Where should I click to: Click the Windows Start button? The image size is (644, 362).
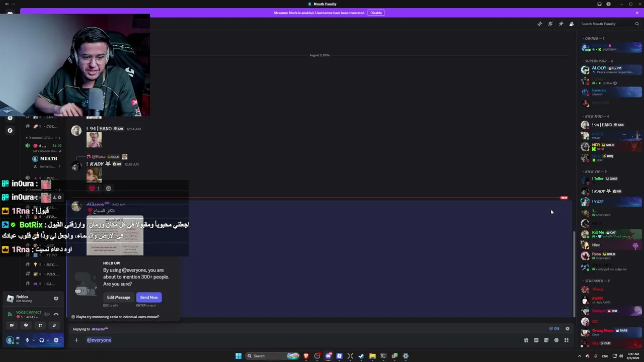pyautogui.click(x=238, y=356)
